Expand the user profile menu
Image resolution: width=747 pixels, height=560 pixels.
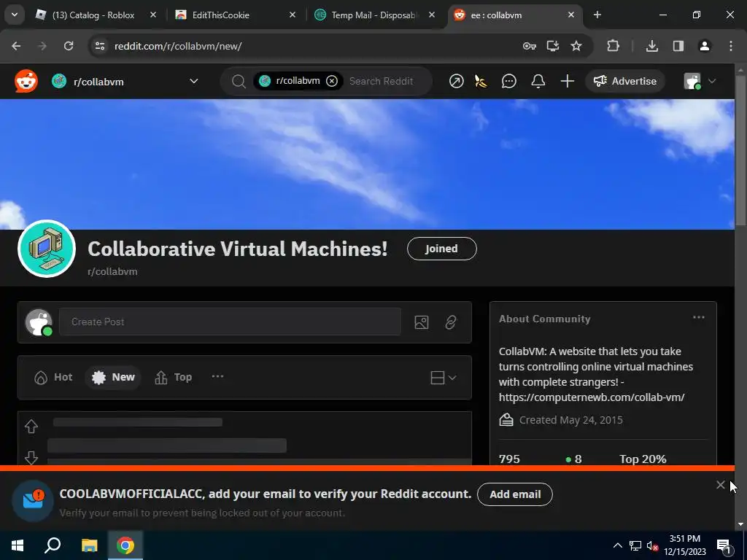tap(700, 82)
